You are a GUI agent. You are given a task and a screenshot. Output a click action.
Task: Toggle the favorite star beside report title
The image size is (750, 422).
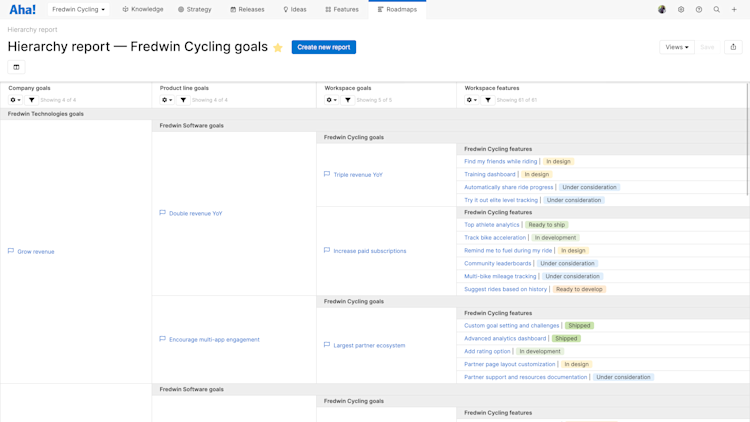point(278,47)
